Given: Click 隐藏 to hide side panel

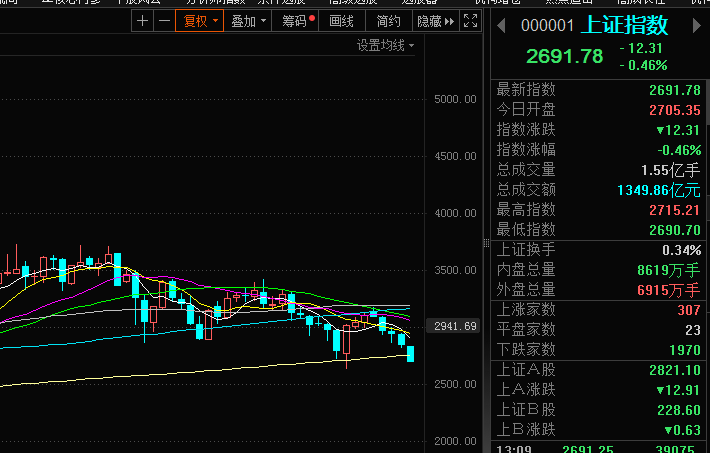Looking at the screenshot, I should tap(435, 21).
